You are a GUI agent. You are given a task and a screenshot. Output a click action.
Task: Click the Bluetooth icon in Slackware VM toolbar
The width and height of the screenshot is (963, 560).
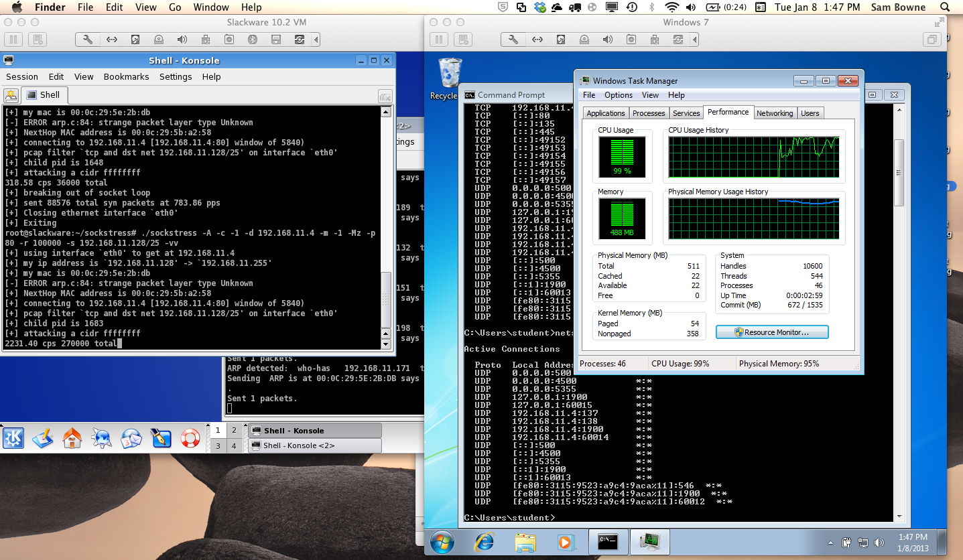[x=253, y=40]
